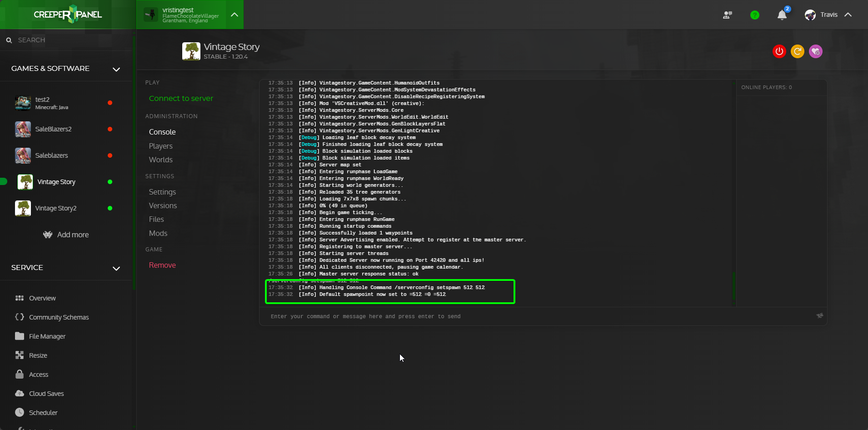The width and height of the screenshot is (868, 430).
Task: Click the orange restart server icon
Action: tap(797, 51)
